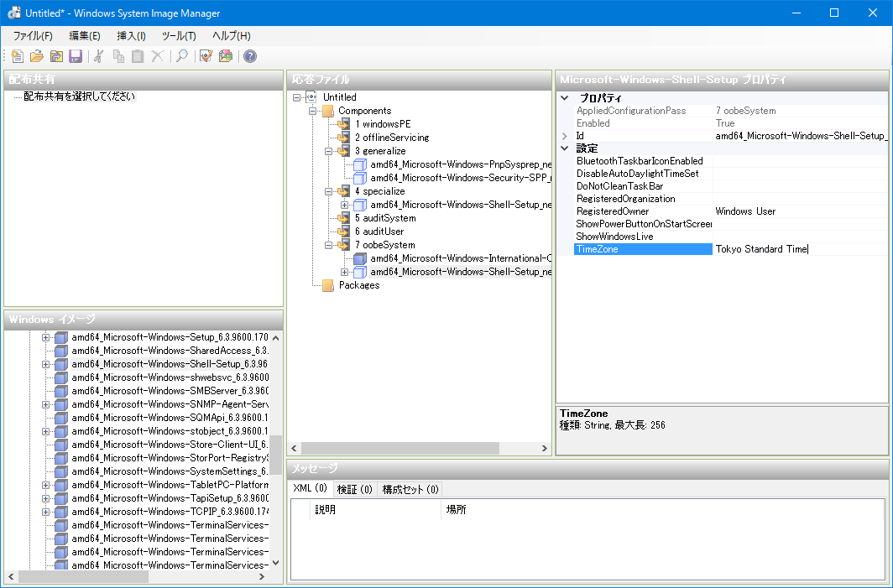The width and height of the screenshot is (893, 588).
Task: Select amd64_Microsoft-Windows-SharedAccess in Windows image
Action: coord(170,351)
